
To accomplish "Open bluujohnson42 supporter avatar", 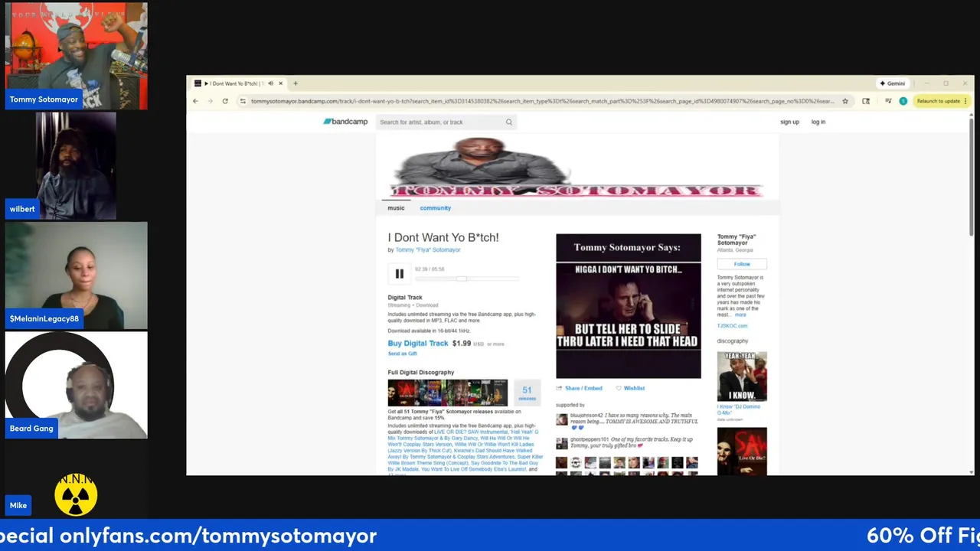I will pos(562,419).
